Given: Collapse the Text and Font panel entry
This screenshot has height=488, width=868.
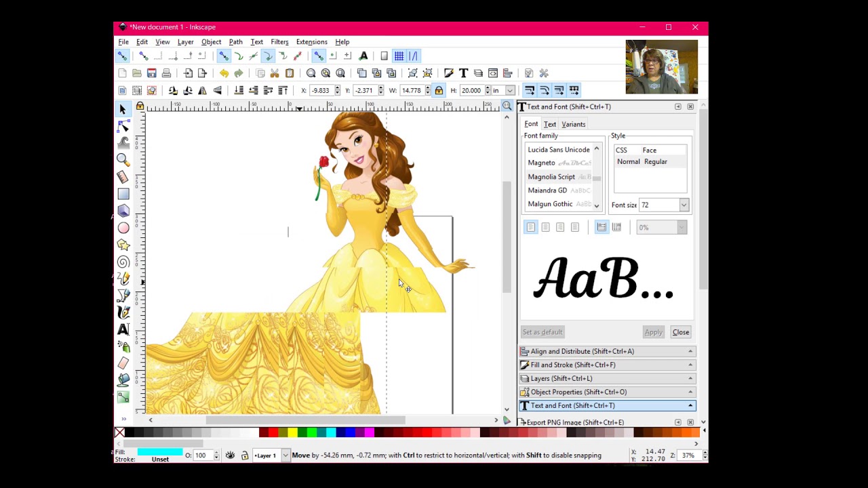Looking at the screenshot, I should click(x=607, y=405).
